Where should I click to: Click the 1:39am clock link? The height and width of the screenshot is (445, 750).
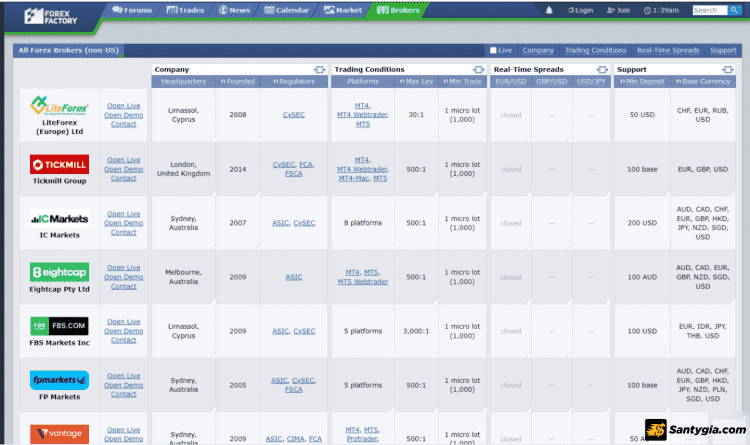[661, 10]
